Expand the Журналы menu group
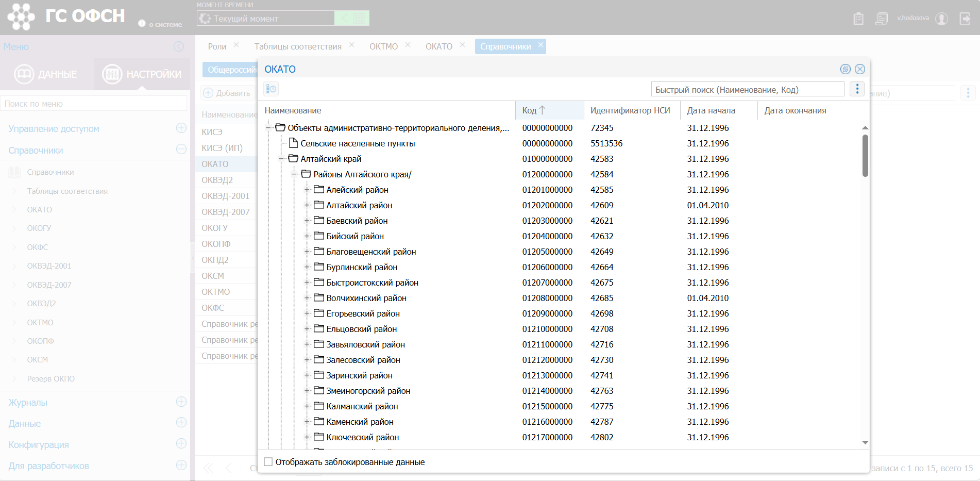This screenshot has height=481, width=980. [181, 402]
